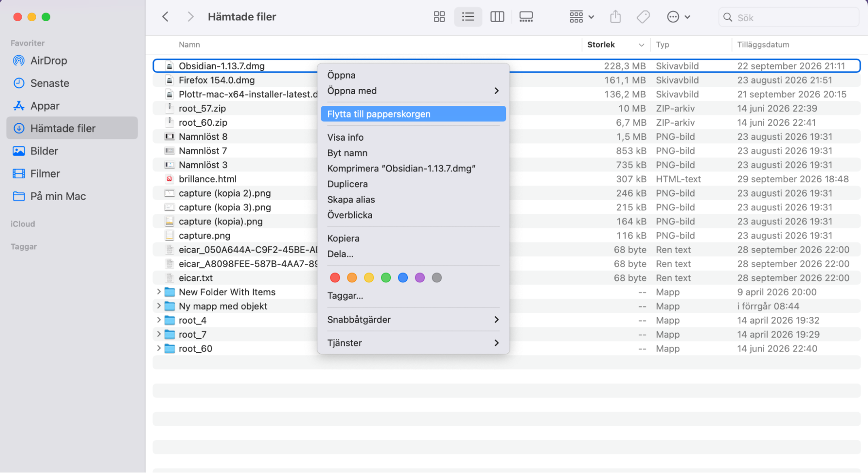Viewport: 868px width, 473px height.
Task: Go forward with the right arrow
Action: (190, 17)
